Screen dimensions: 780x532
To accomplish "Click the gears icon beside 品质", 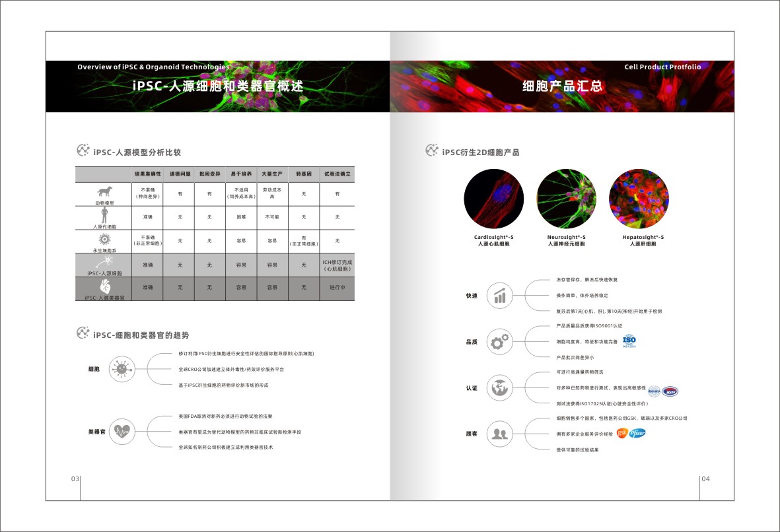I will [500, 341].
